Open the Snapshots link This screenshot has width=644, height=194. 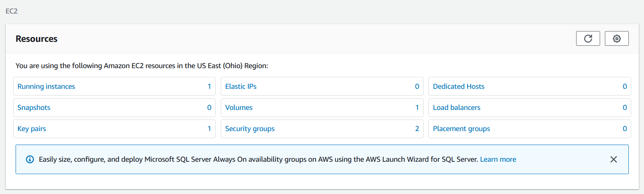(x=34, y=108)
